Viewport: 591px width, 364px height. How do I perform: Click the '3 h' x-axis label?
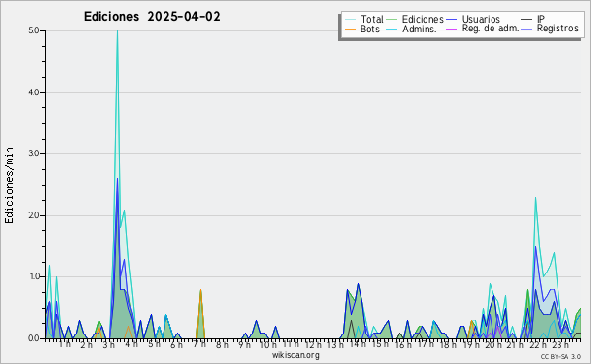pos(109,344)
